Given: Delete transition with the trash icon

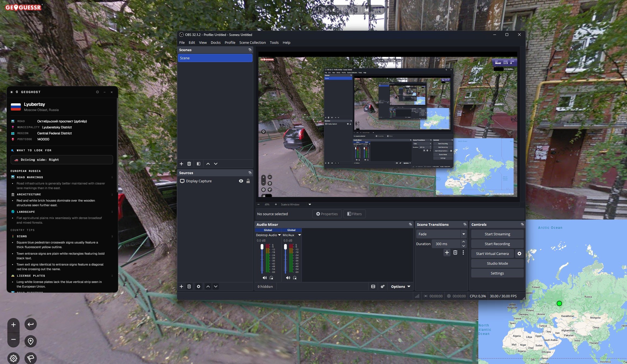Looking at the screenshot, I should 455,252.
